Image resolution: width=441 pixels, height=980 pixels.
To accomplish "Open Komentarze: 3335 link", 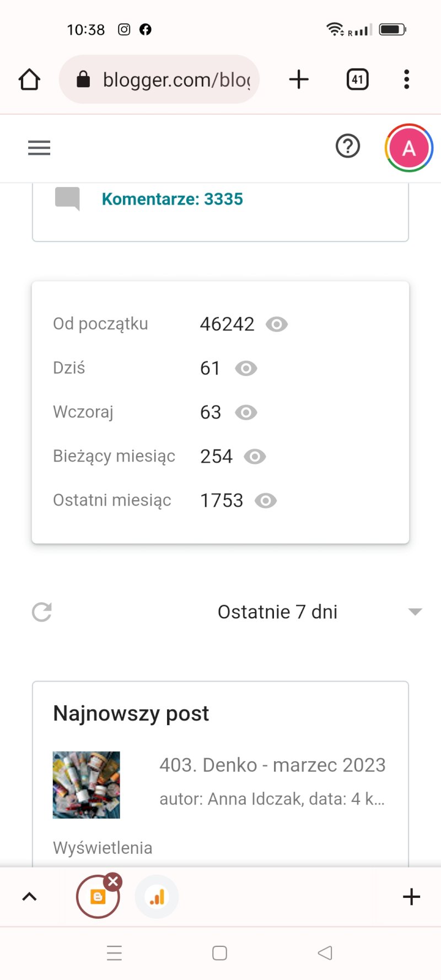I will (173, 199).
